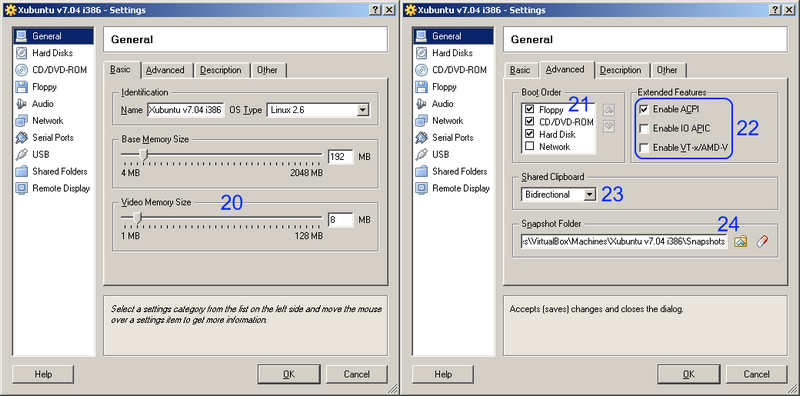The width and height of the screenshot is (800, 396).
Task: Open Network category in right window
Action: point(439,120)
